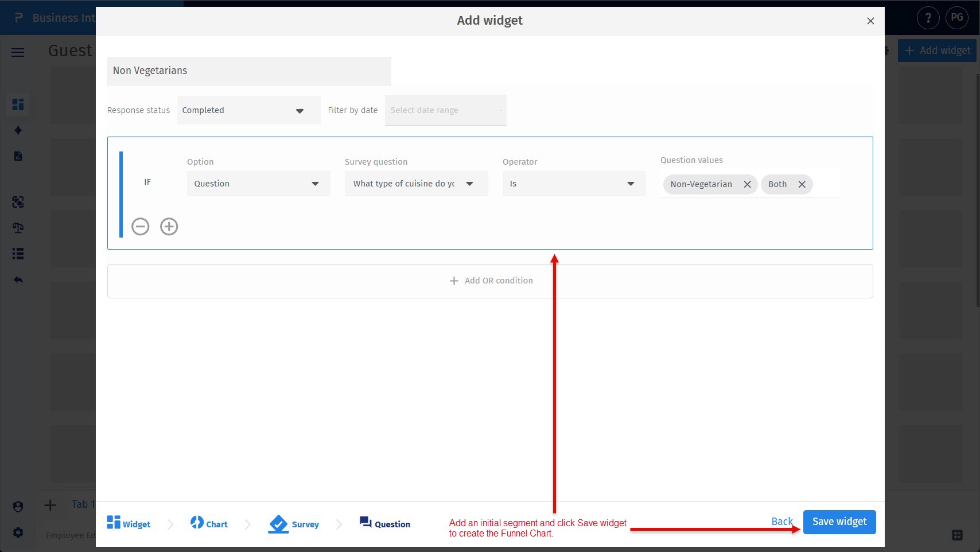Open the Select date range field
Screen dimensions: 980x552
point(445,110)
